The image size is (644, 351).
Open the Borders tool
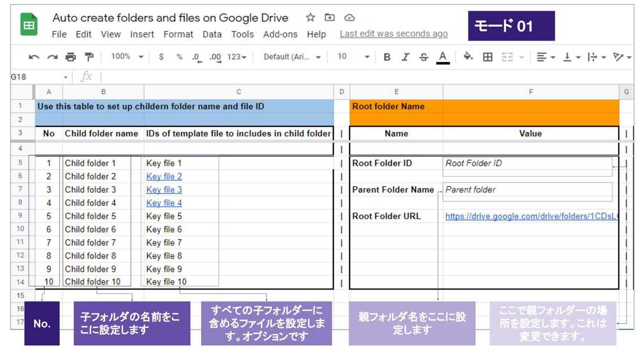point(488,57)
